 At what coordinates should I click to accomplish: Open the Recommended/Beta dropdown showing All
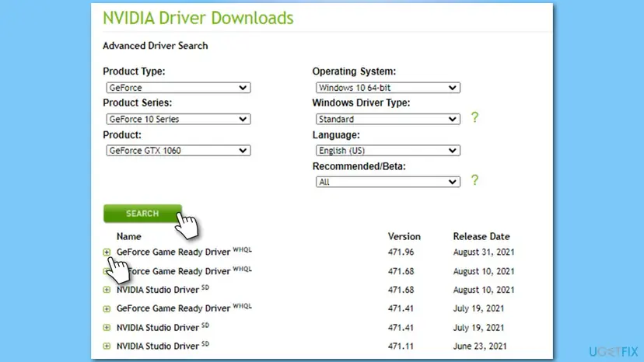pos(387,182)
